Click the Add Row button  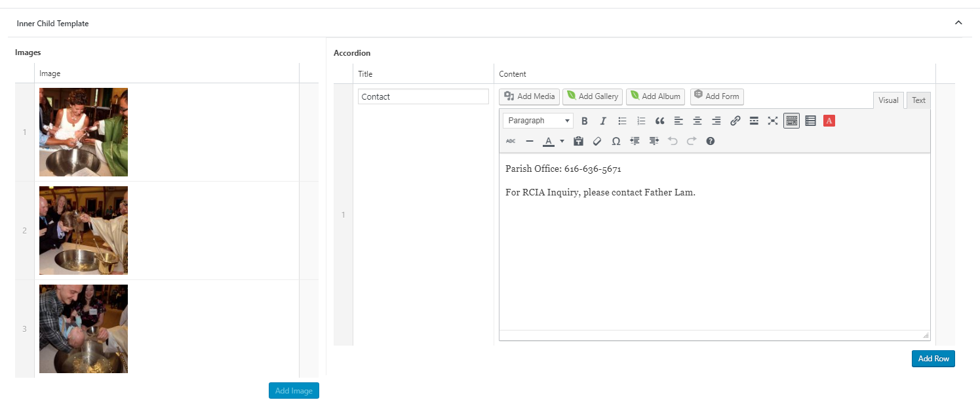933,359
